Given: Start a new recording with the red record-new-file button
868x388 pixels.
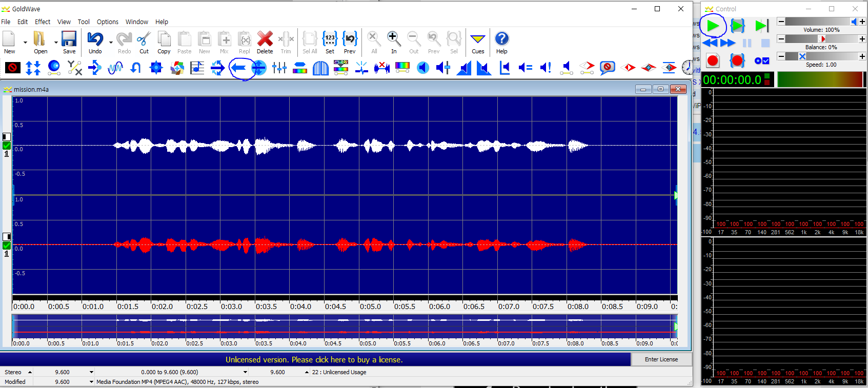Looking at the screenshot, I should pos(713,60).
